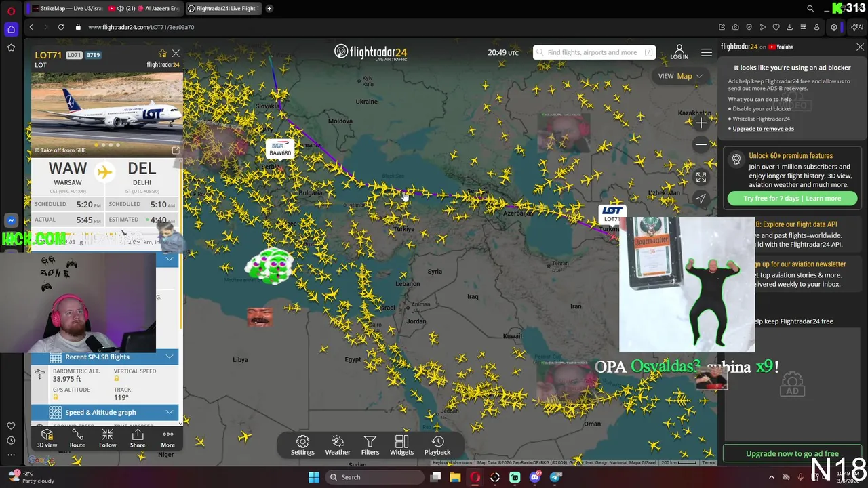
Task: Open the More options menu
Action: tap(167, 438)
